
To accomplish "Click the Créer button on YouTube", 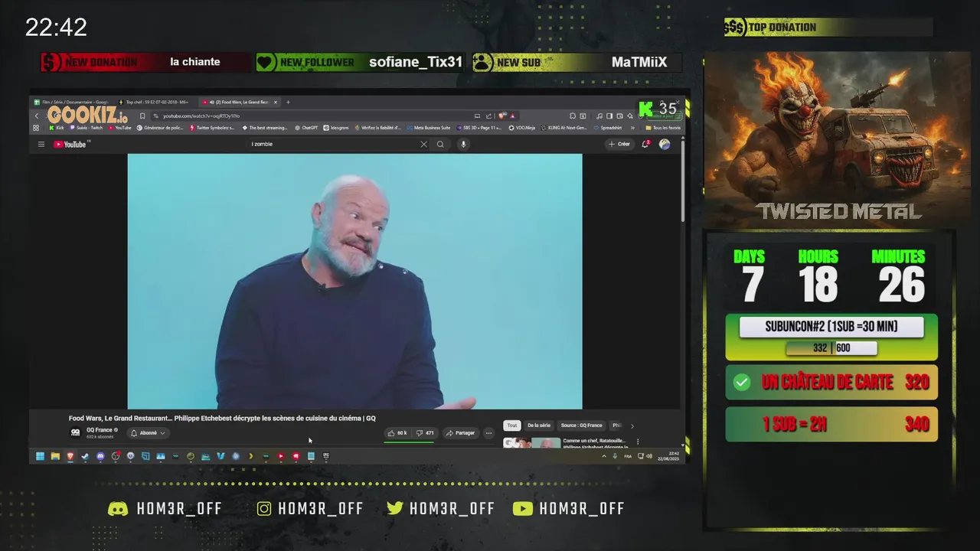I will point(619,144).
